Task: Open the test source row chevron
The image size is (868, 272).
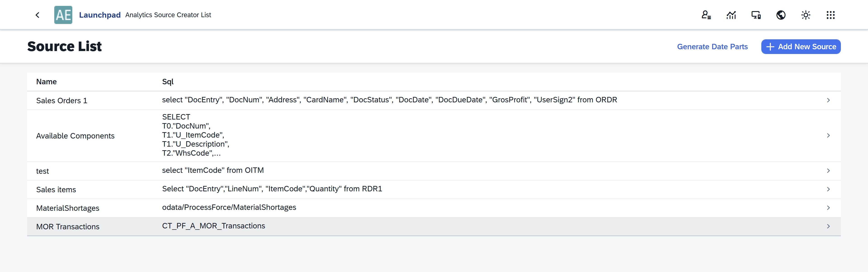Action: [x=829, y=171]
